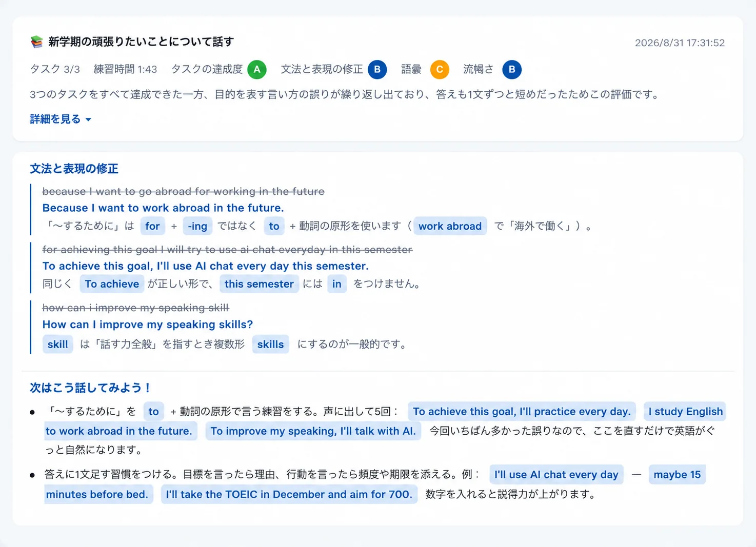The height and width of the screenshot is (547, 756).
Task: Click the 流暢さ label text
Action: tap(478, 69)
